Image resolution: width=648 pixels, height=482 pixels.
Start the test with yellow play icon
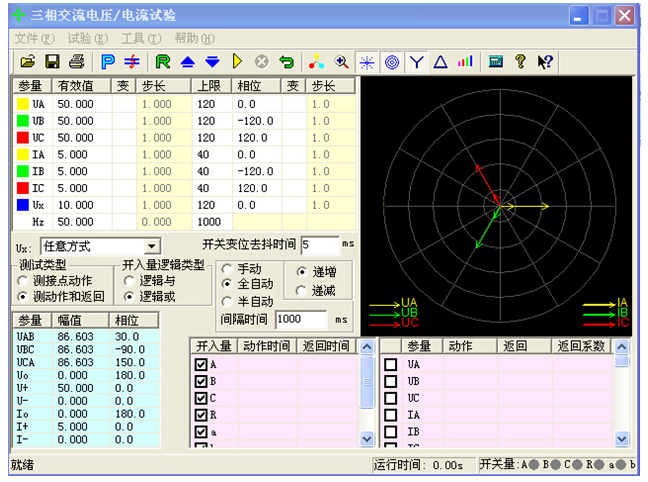pos(238,62)
